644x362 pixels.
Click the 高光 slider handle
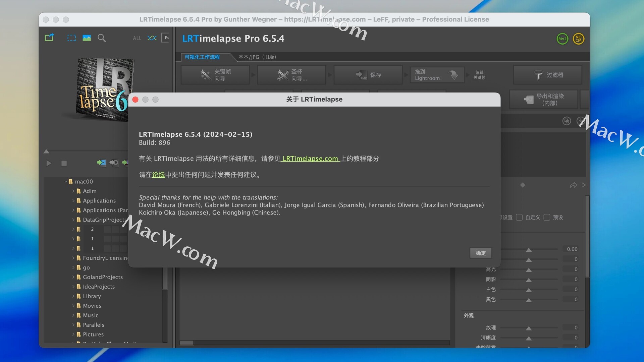tap(529, 270)
